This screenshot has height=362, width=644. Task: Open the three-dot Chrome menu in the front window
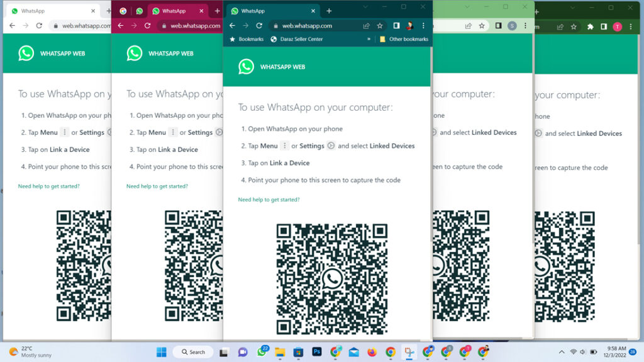click(423, 26)
